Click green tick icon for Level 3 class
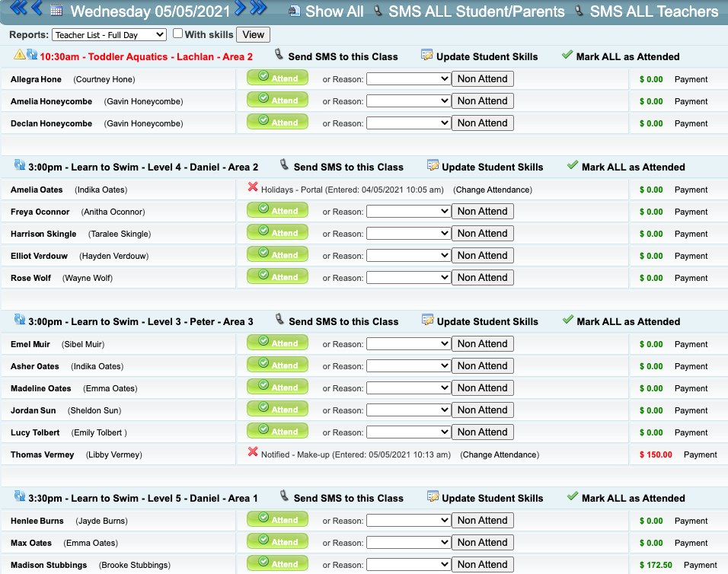The height and width of the screenshot is (574, 728). 567,320
